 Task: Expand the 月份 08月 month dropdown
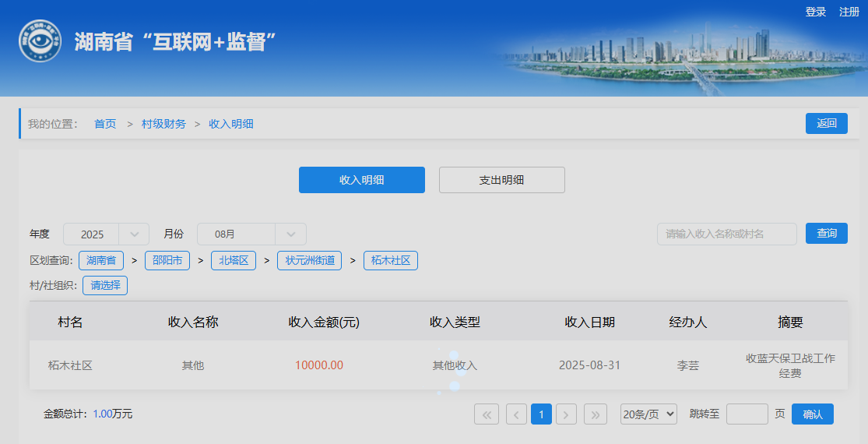click(251, 234)
